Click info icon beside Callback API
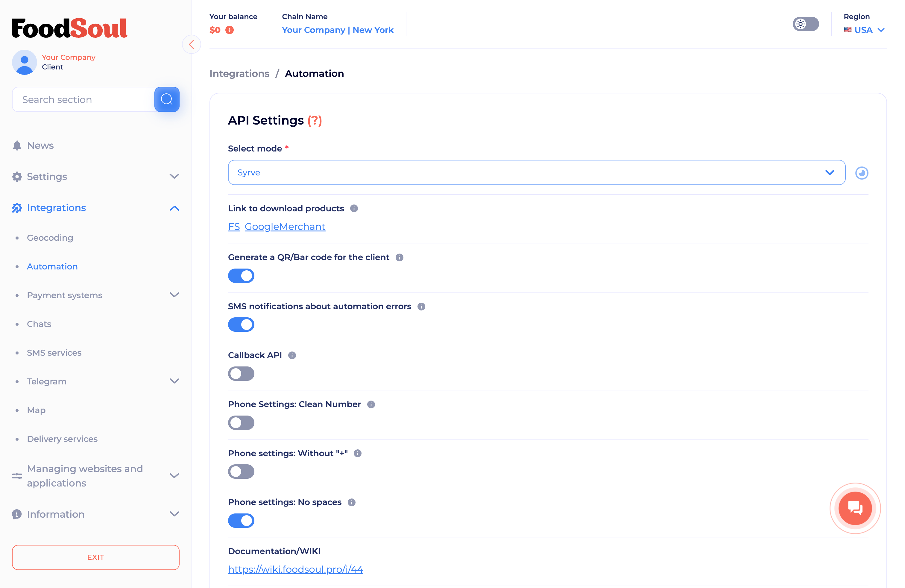This screenshot has width=905, height=588. (292, 355)
